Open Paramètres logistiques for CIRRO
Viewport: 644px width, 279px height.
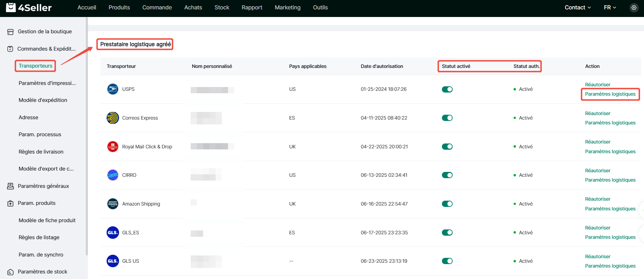[x=610, y=180]
